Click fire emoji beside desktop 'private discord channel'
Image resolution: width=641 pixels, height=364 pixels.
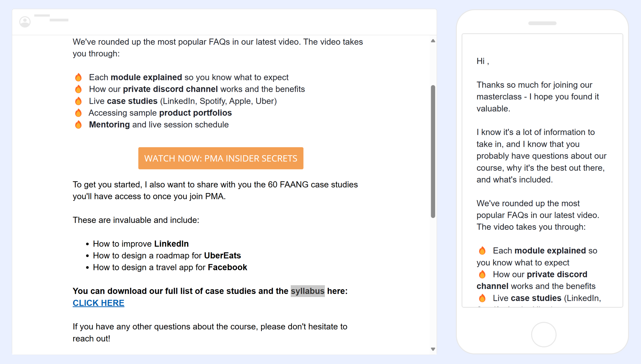(78, 89)
